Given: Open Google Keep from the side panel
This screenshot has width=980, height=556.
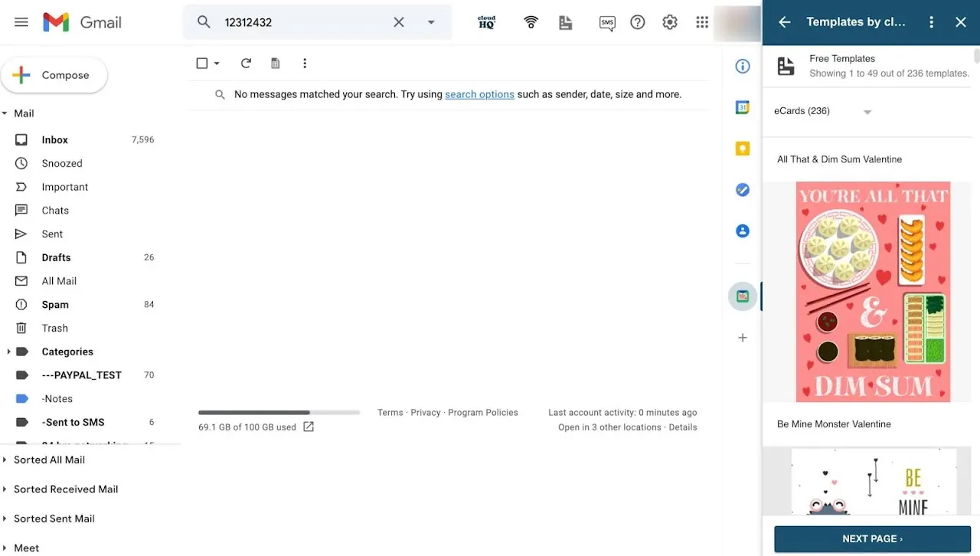Looking at the screenshot, I should point(742,149).
